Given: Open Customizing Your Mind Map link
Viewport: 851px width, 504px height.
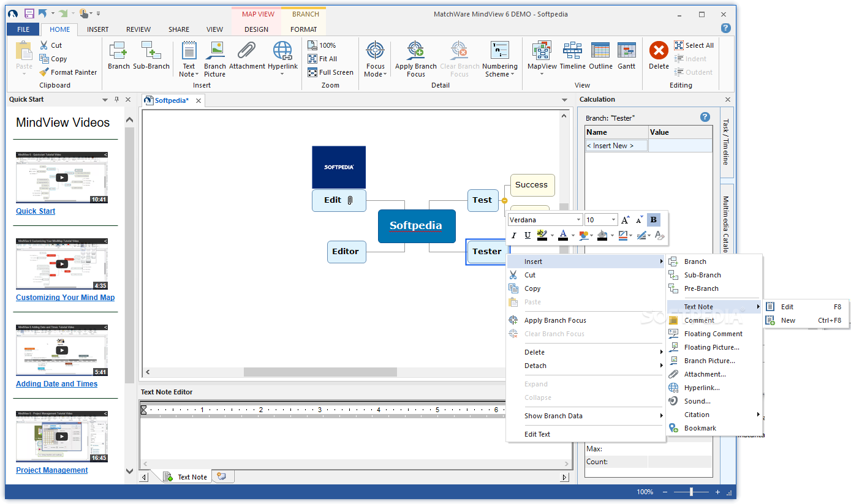Looking at the screenshot, I should tap(66, 298).
